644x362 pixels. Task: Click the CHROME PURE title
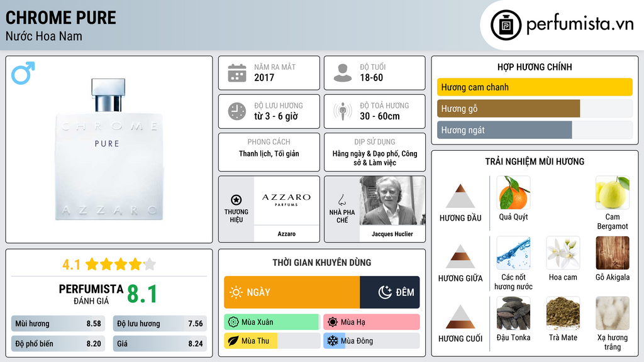pos(61,18)
